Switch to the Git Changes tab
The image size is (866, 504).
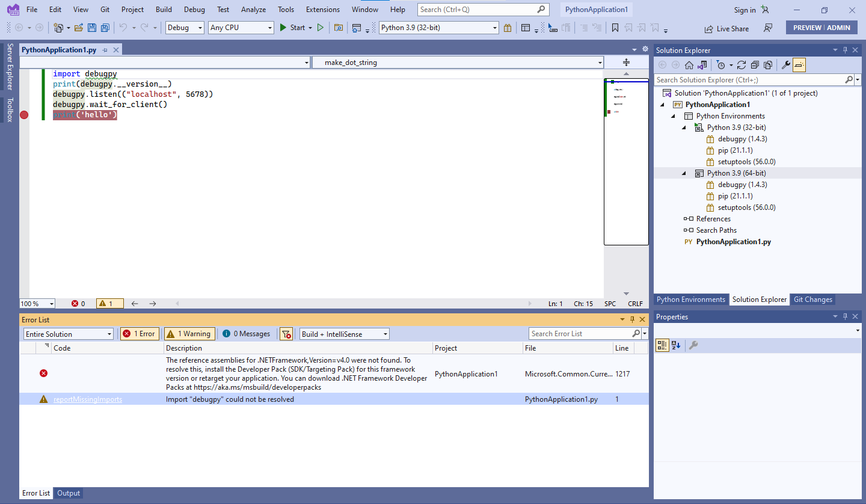[812, 299]
